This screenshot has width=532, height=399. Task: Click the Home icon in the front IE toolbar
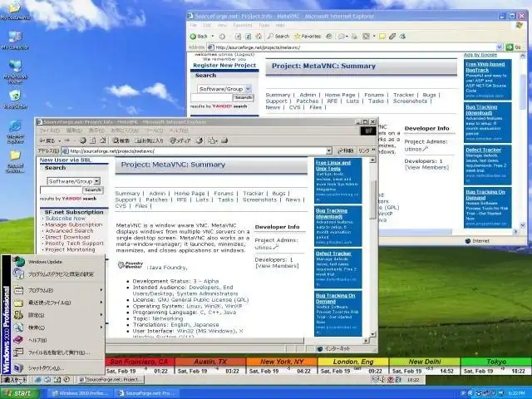(x=103, y=140)
